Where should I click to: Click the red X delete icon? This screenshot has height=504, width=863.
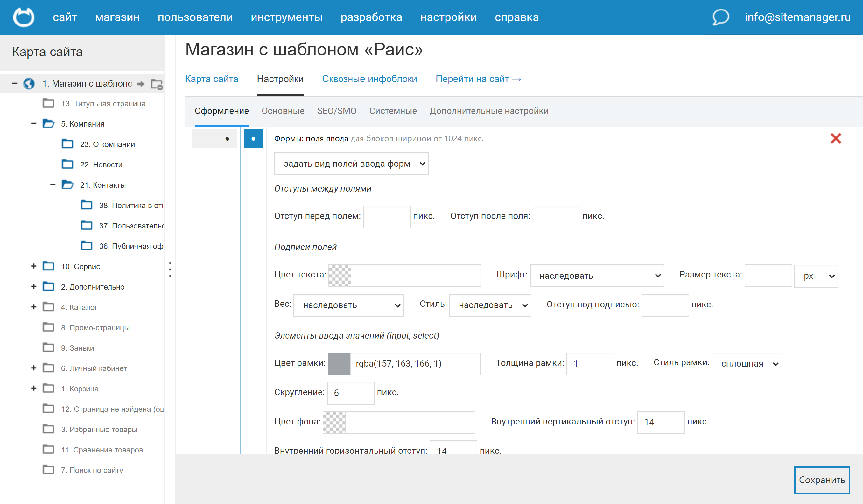click(x=836, y=139)
